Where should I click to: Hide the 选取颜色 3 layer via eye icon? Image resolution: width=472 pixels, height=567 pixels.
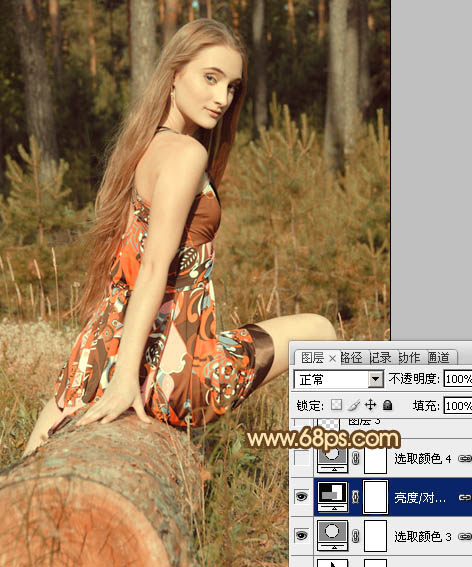point(302,536)
